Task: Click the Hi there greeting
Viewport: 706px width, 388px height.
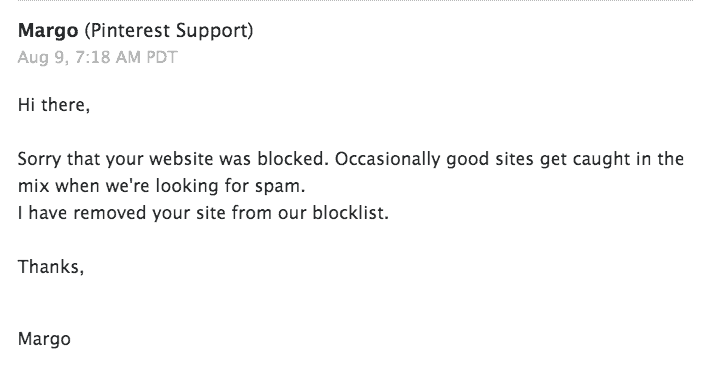Action: click(x=54, y=105)
